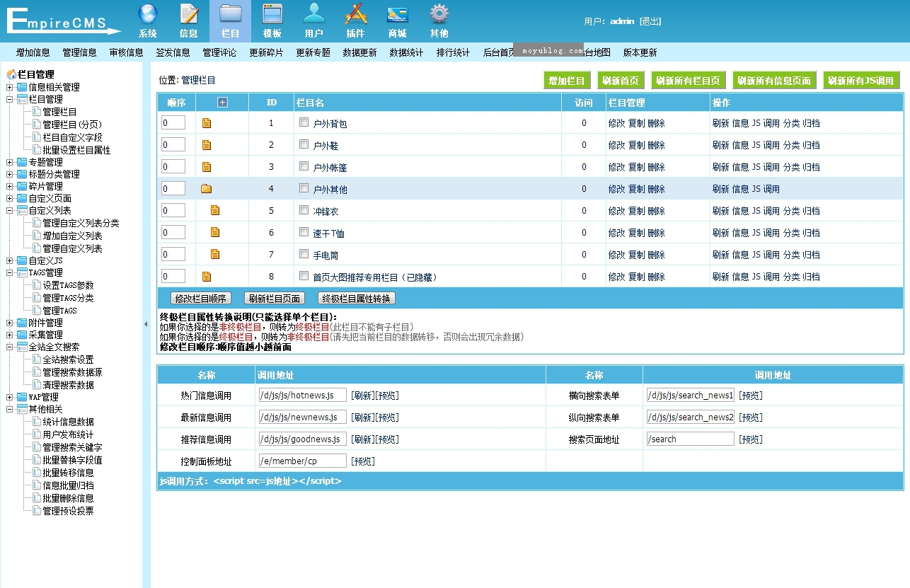Click 预览 link for 控制面板地址
The width and height of the screenshot is (910, 588).
[x=363, y=461]
